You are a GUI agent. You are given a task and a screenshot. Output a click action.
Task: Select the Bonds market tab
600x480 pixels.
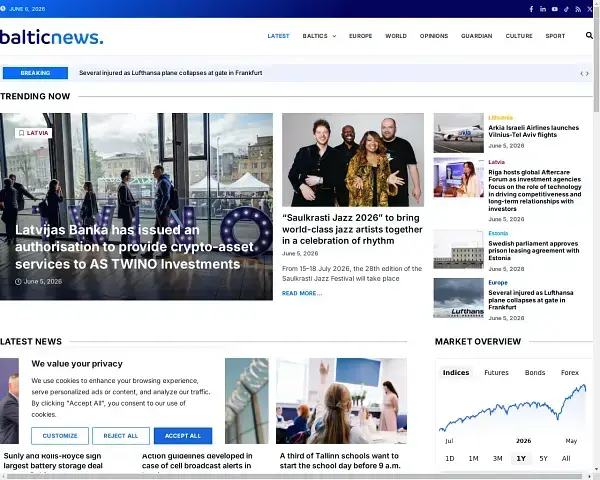tap(535, 372)
